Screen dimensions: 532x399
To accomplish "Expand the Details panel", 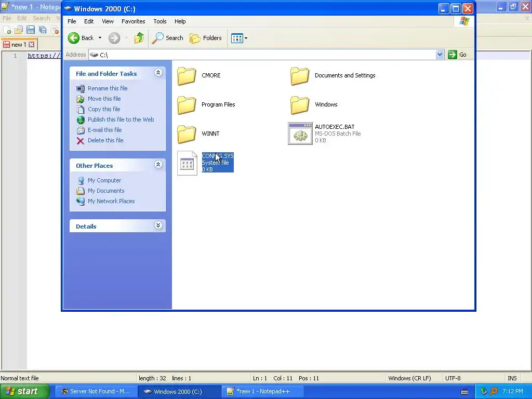I will (158, 225).
